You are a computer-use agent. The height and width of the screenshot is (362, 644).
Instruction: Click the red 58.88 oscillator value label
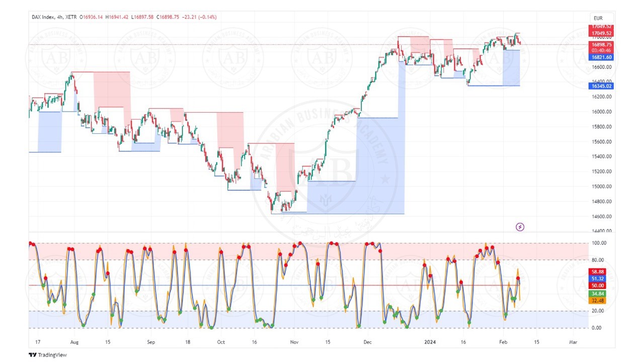(598, 271)
